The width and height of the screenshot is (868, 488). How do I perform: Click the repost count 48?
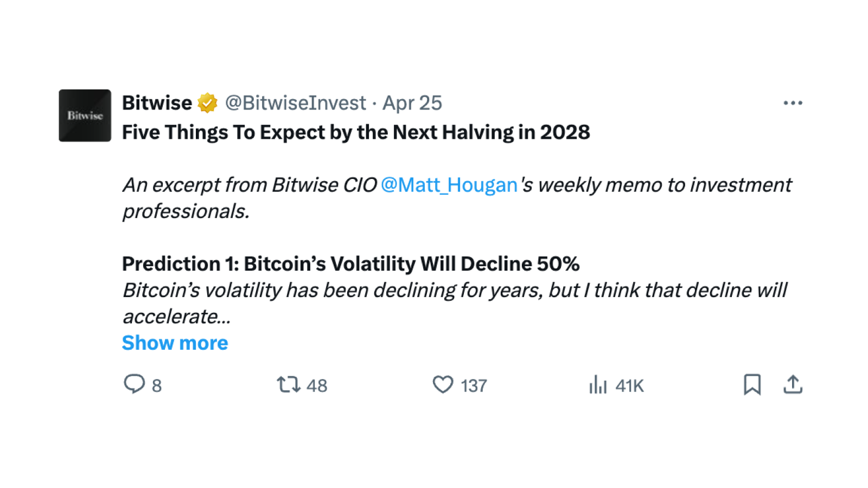pyautogui.click(x=317, y=386)
